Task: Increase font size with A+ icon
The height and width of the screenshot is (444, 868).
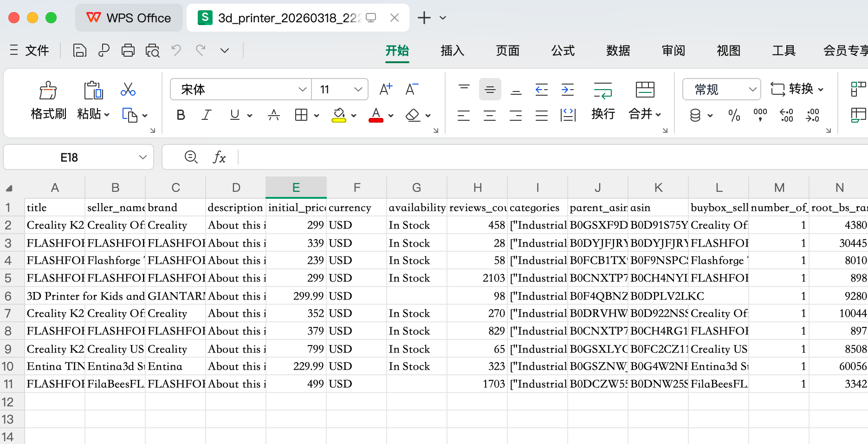Action: pos(386,89)
